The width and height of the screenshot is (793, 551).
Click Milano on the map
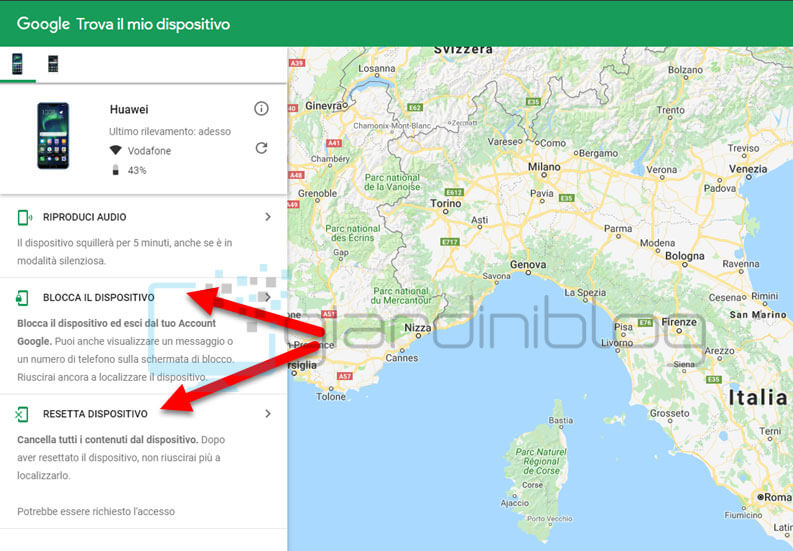(544, 166)
